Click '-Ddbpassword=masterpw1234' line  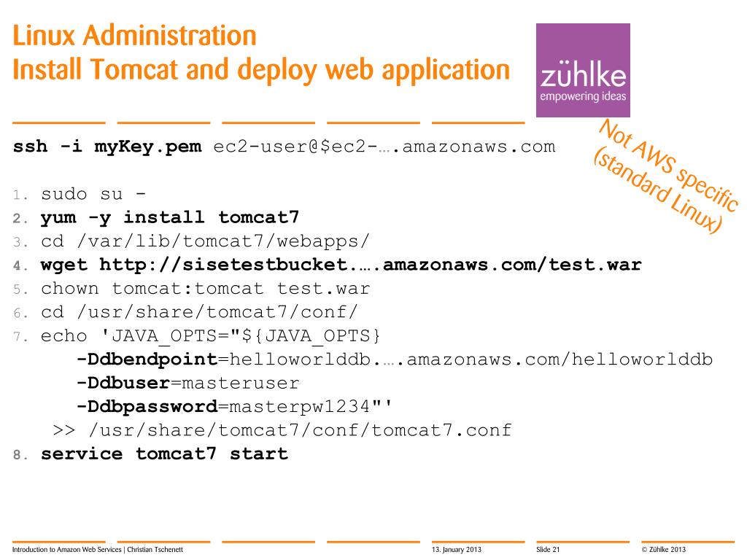[x=234, y=407]
